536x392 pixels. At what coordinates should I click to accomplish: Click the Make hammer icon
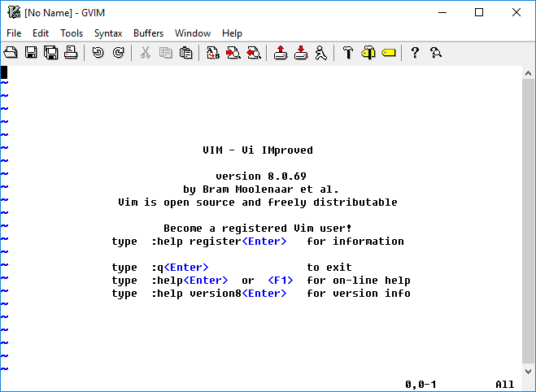tap(348, 53)
